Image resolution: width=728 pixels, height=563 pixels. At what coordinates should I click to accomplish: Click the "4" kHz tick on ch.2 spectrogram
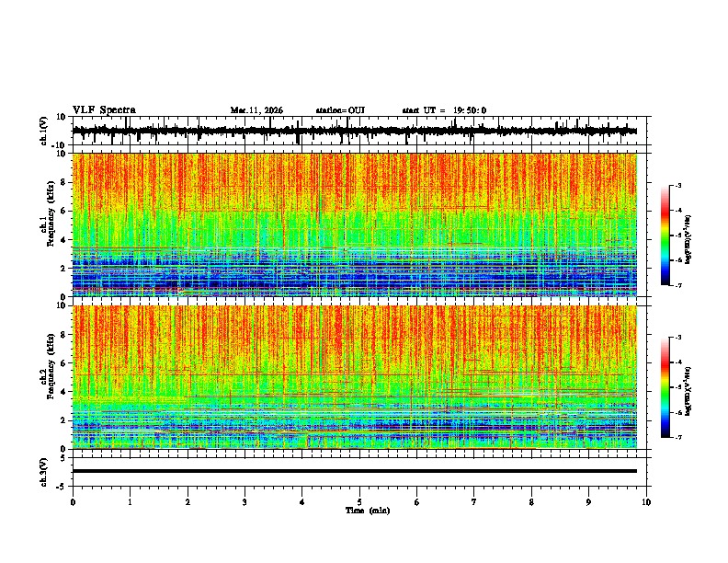(x=63, y=392)
